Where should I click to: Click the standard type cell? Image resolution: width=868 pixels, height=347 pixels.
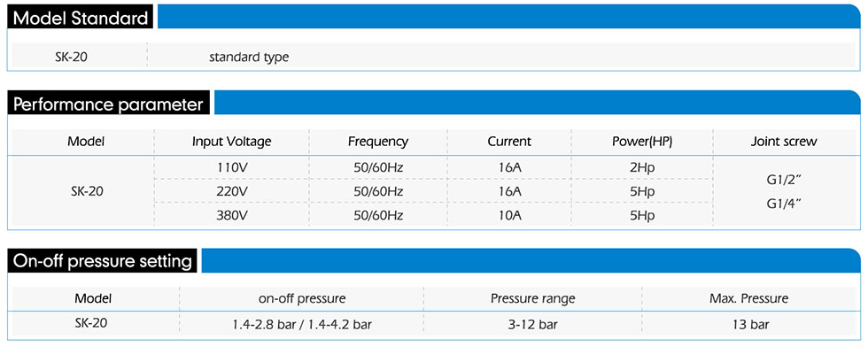click(x=249, y=57)
